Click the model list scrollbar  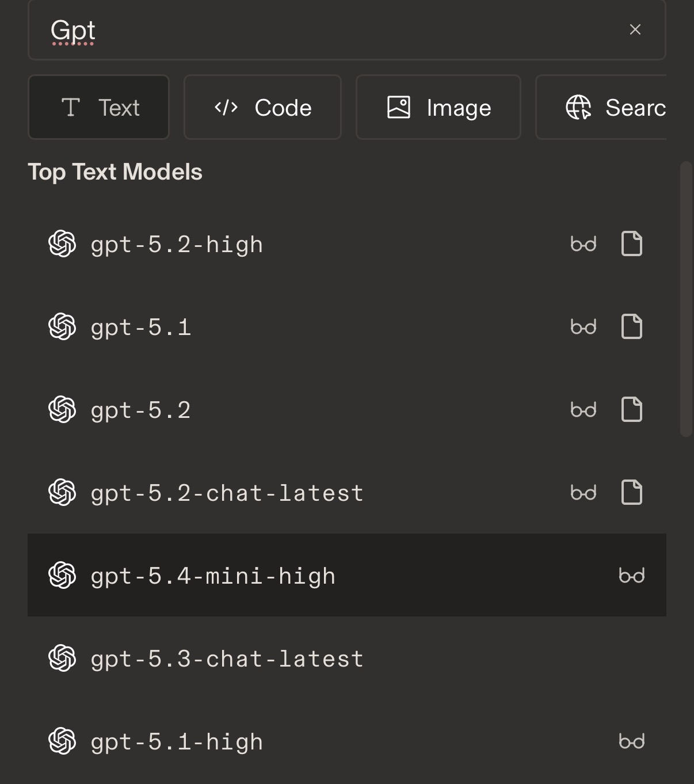[x=686, y=299]
